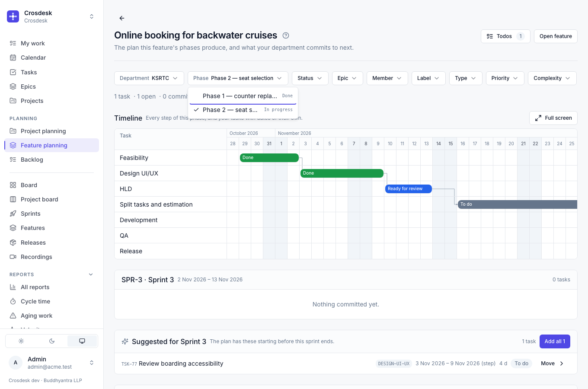Go to Tasks in the sidebar

[x=51, y=72]
